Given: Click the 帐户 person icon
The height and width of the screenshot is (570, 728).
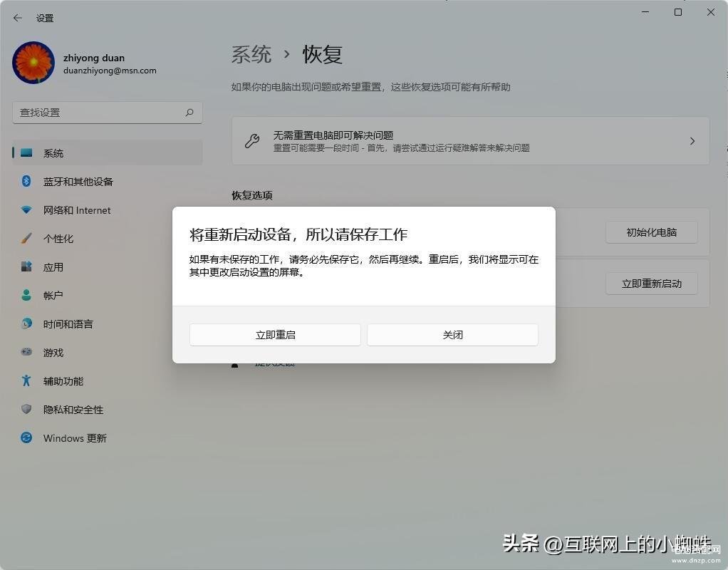Looking at the screenshot, I should 26,295.
